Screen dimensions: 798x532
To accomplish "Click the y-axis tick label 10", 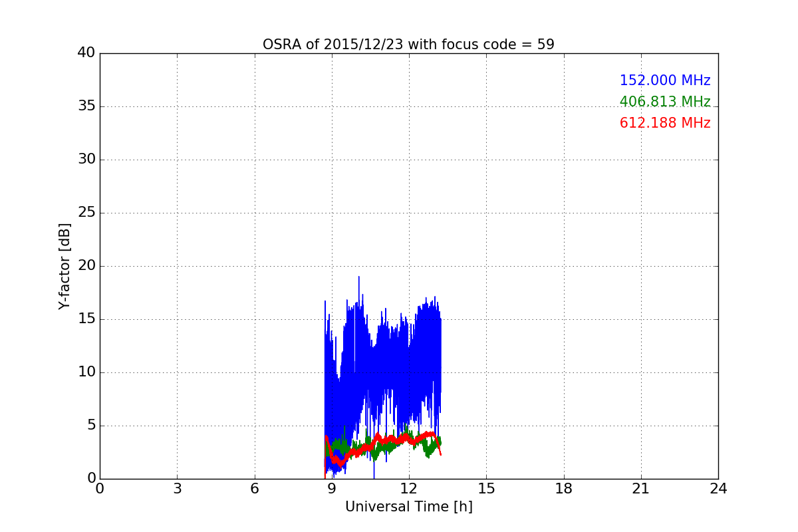I will tap(86, 372).
